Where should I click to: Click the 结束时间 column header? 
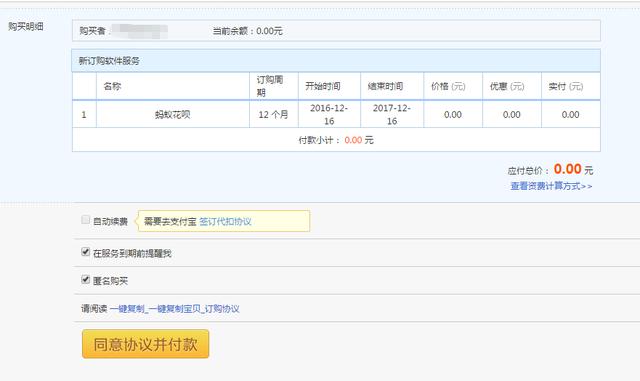(x=392, y=86)
